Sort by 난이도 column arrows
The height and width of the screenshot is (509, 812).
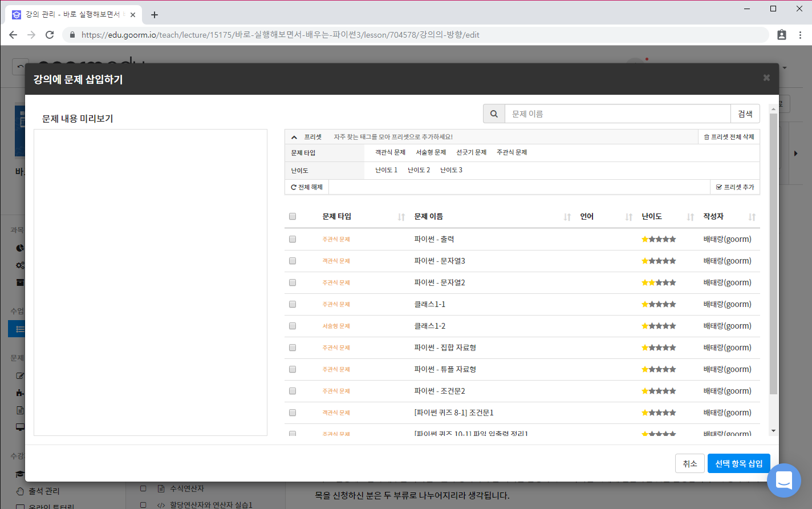pos(690,217)
